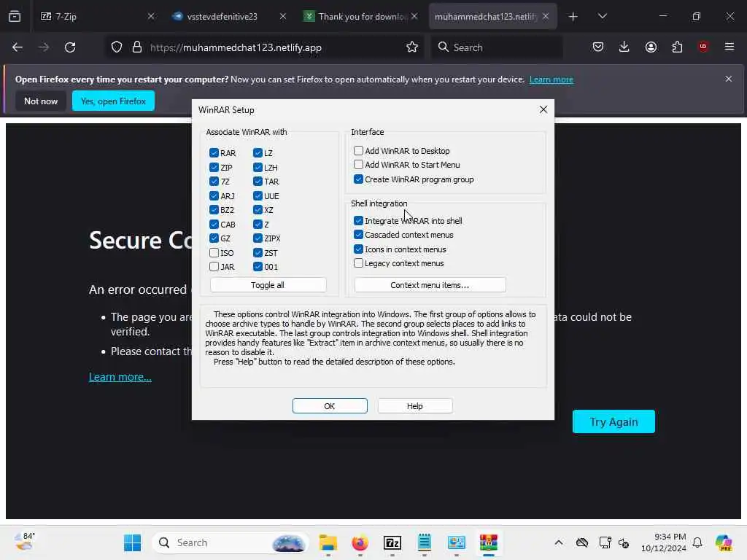Open the Firefox hamburger menu
This screenshot has height=560, width=747.
pos(729,47)
